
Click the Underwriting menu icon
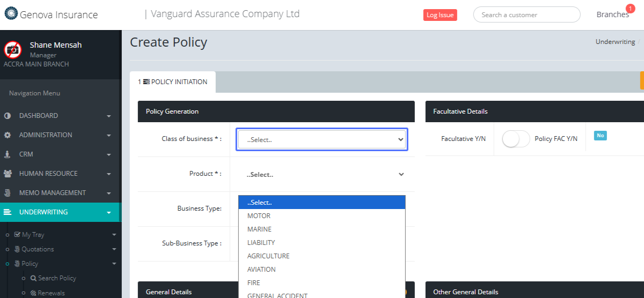pos(8,212)
